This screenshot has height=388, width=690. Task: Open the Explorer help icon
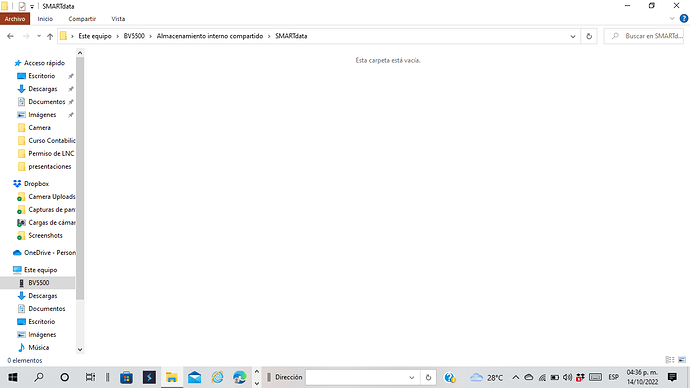tap(684, 18)
